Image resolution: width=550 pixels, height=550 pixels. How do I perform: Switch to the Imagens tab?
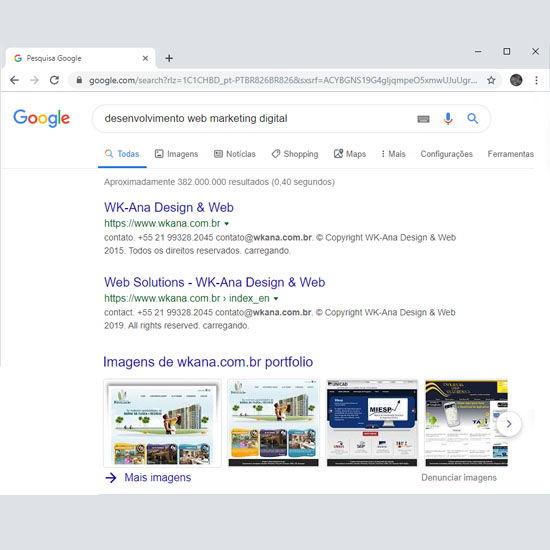pos(176,154)
